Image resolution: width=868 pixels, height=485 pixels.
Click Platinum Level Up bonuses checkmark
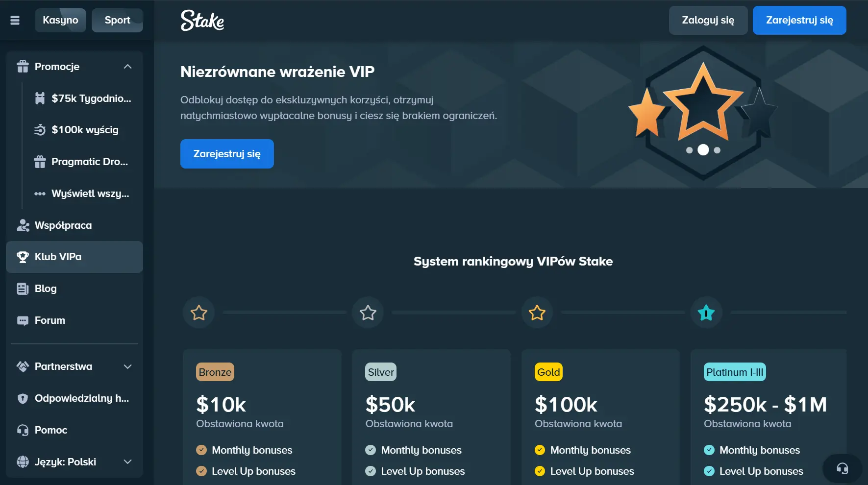(x=709, y=471)
